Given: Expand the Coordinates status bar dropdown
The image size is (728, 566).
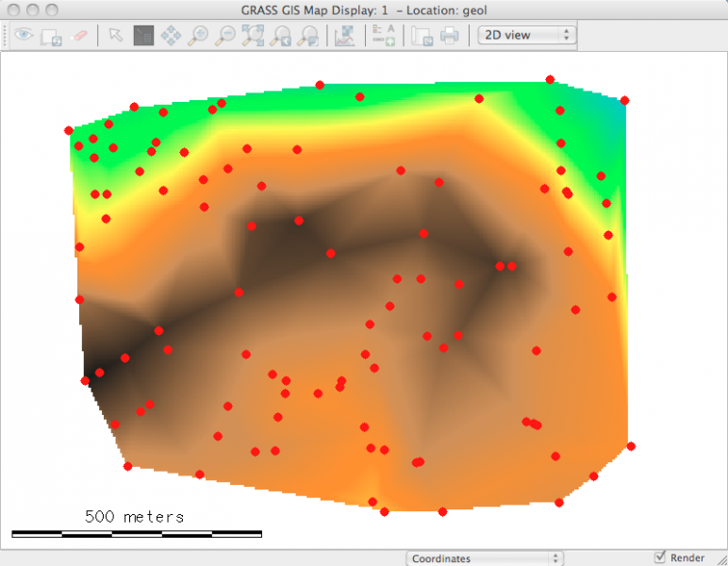Looking at the screenshot, I should [x=485, y=558].
